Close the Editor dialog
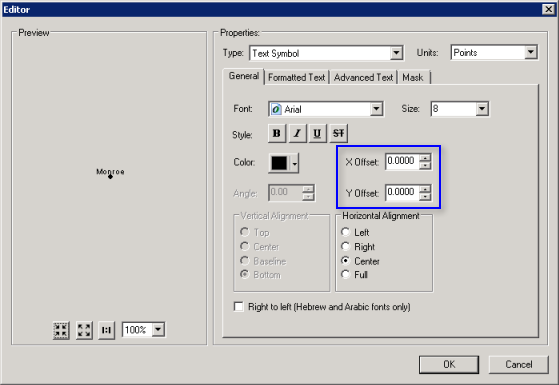Image resolution: width=559 pixels, height=385 pixels. pos(548,9)
